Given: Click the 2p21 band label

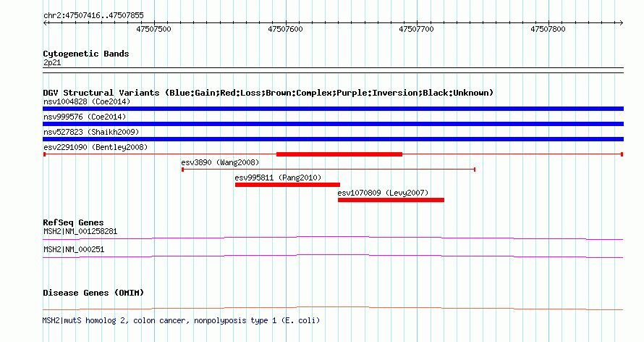Looking at the screenshot, I should pos(52,62).
